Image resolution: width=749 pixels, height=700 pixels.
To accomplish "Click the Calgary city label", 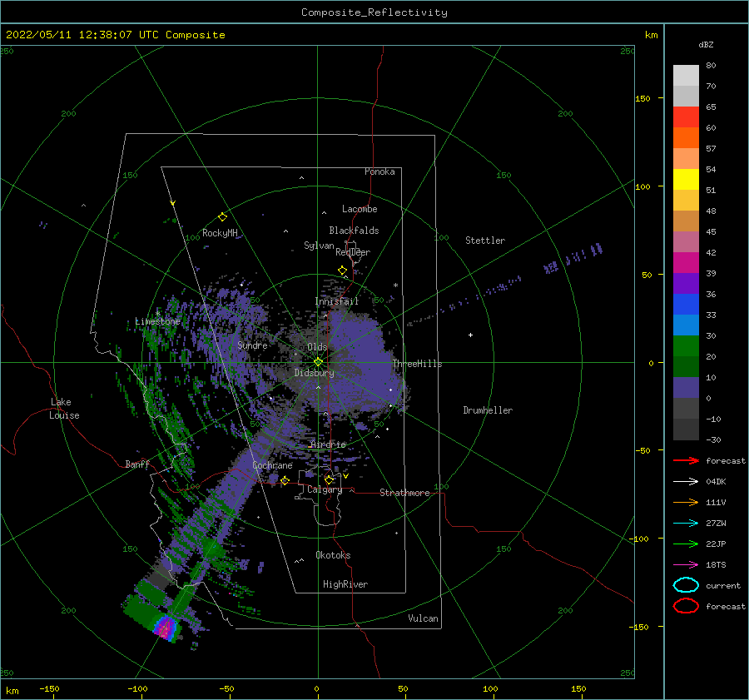I will [x=325, y=489].
